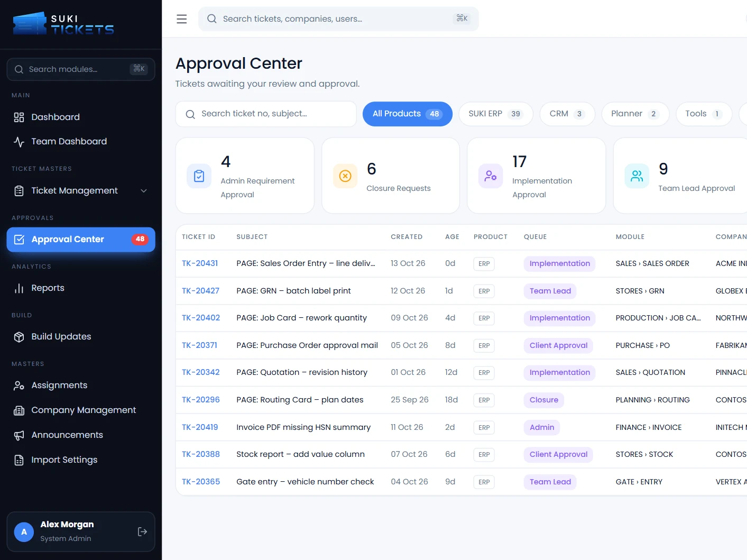Open ticket TK-20427 link
Image resolution: width=747 pixels, height=560 pixels.
pos(200,291)
